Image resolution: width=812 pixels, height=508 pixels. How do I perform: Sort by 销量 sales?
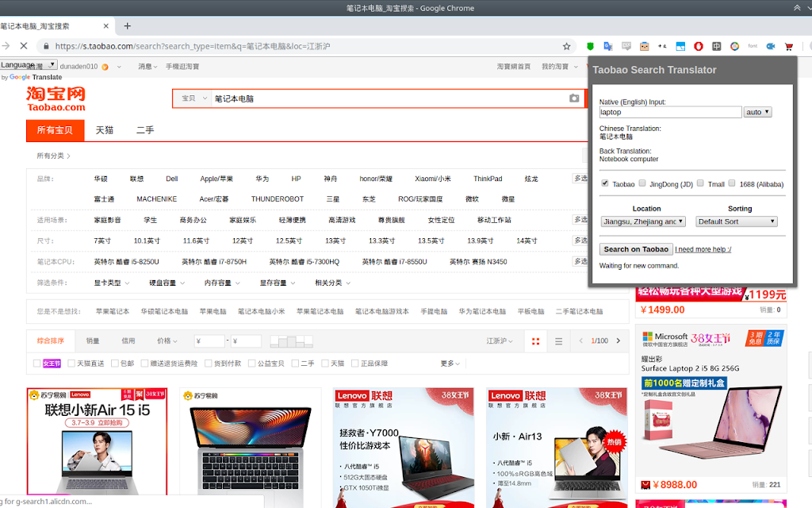point(93,341)
